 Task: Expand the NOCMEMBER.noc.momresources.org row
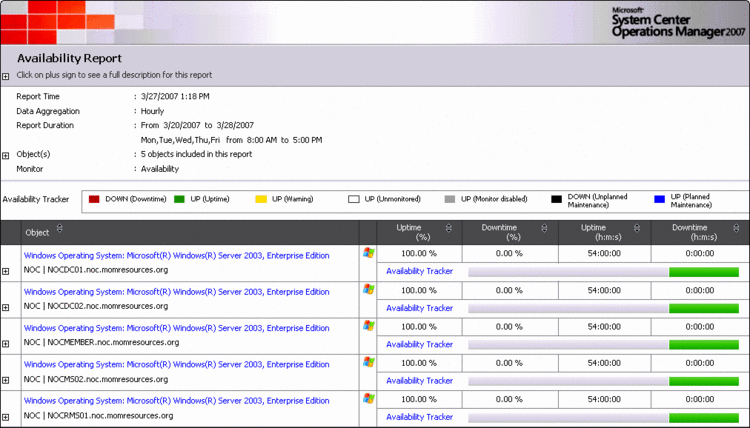6,344
